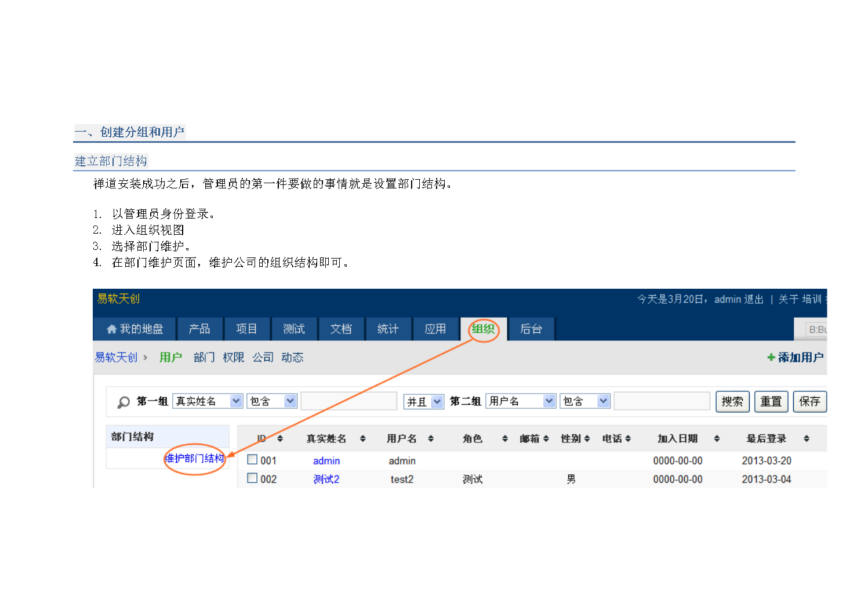Open second group 包含 operator dropdown
868x614 pixels.
(x=585, y=401)
